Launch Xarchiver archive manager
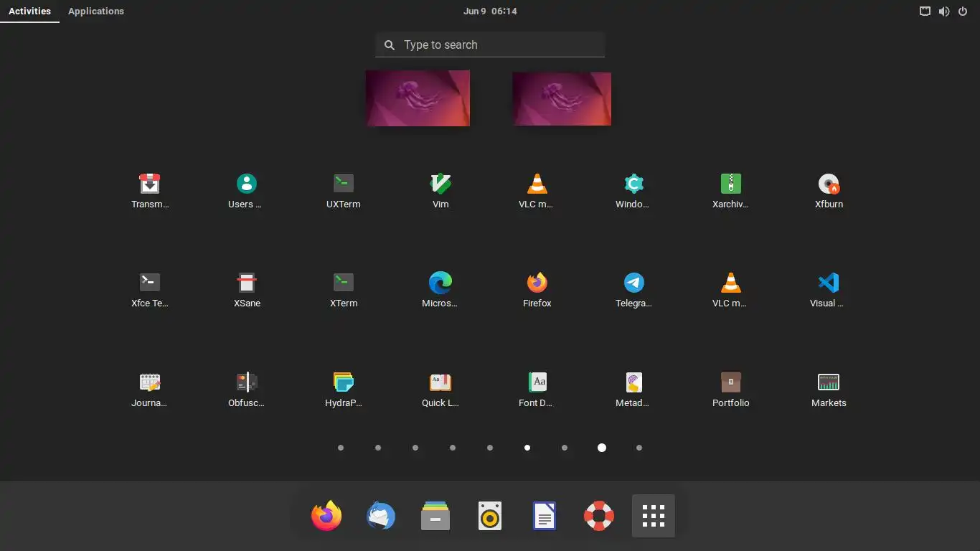This screenshot has height=551, width=980. 730,190
